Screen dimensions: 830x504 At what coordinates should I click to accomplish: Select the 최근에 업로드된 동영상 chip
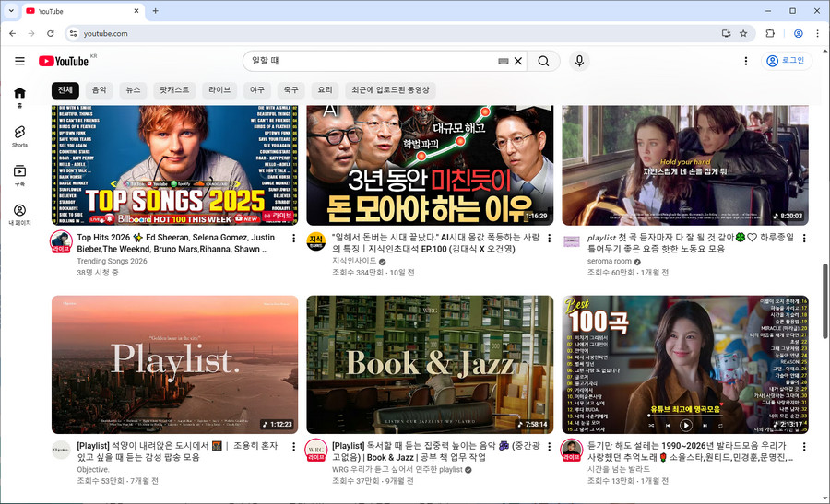[x=391, y=90]
